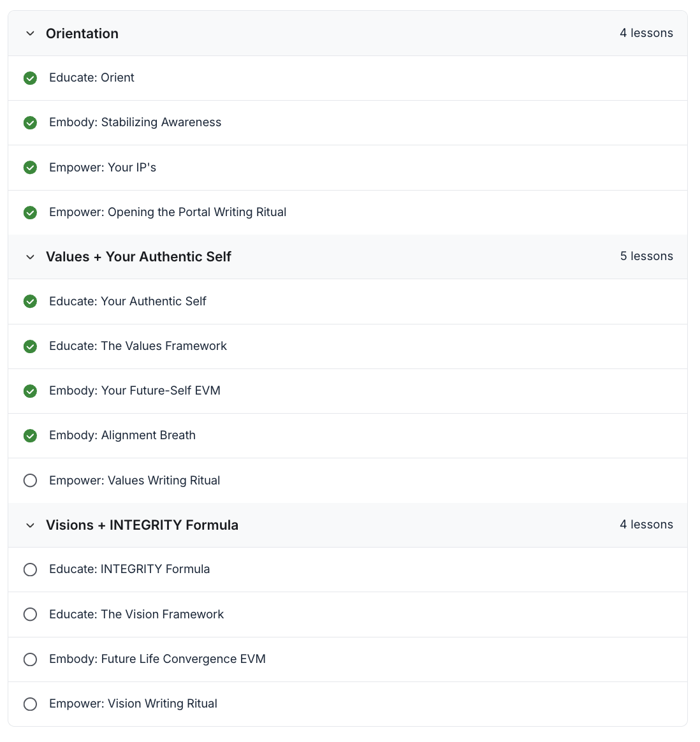Screen dimensions: 700x742
Task: Open lesson Educate: Your Authentic Self
Action: tap(128, 302)
